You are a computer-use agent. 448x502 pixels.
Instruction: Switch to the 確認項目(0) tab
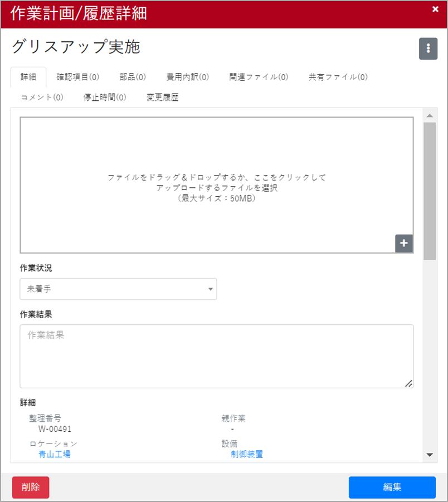coord(78,77)
